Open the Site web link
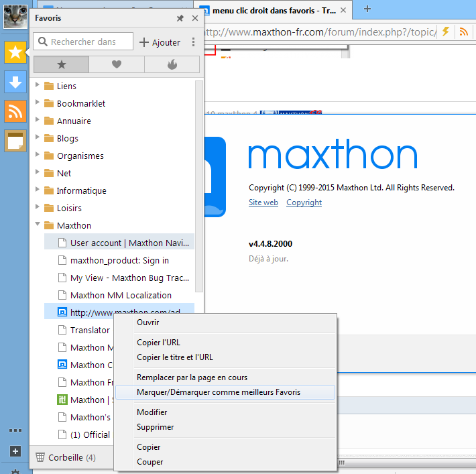Screen dimensions: 476x474 pyautogui.click(x=263, y=202)
